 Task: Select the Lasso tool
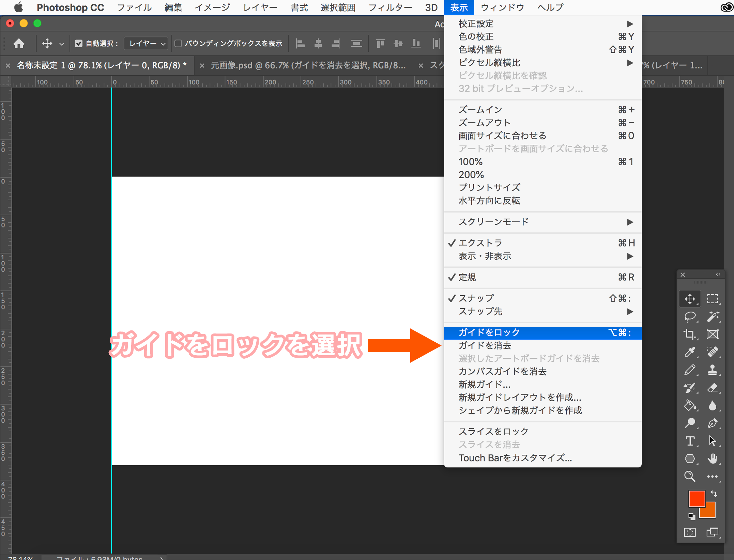point(690,316)
